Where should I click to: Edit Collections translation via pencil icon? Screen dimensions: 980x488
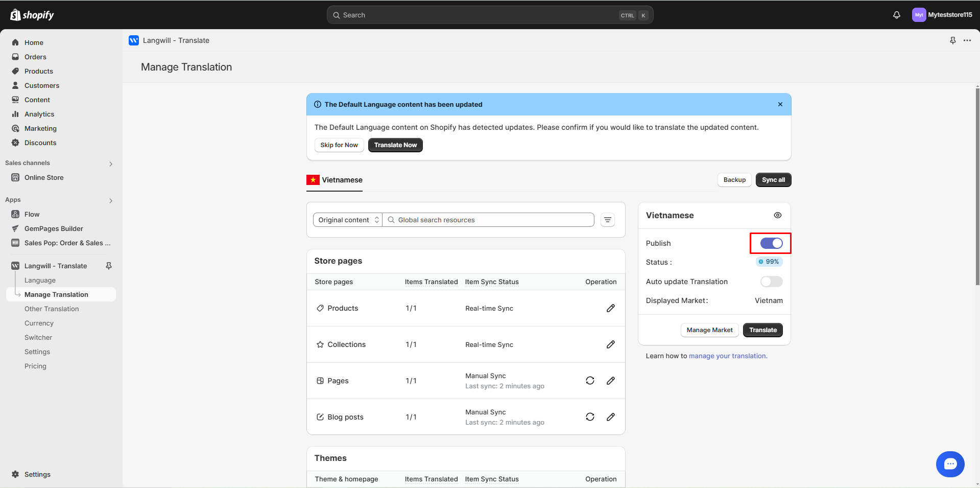click(x=611, y=344)
